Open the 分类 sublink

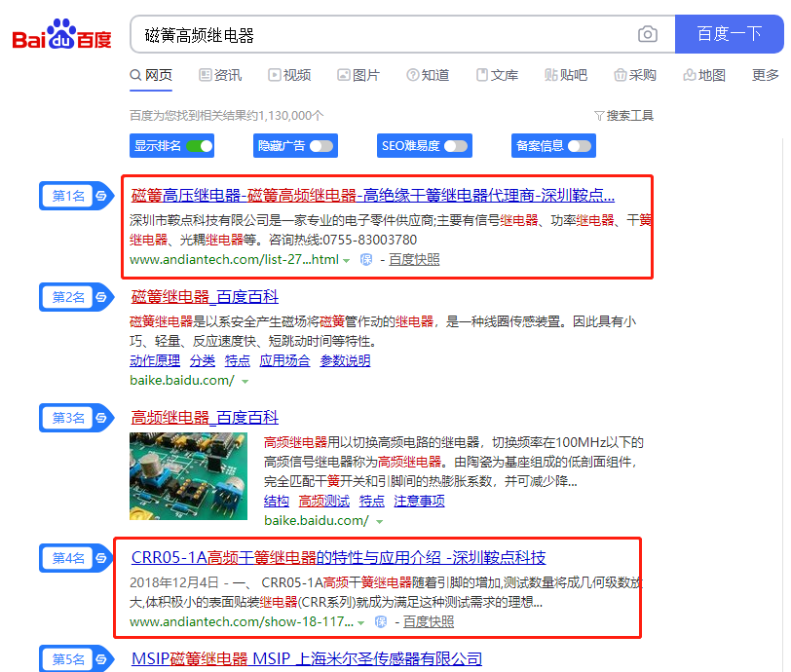[x=203, y=360]
